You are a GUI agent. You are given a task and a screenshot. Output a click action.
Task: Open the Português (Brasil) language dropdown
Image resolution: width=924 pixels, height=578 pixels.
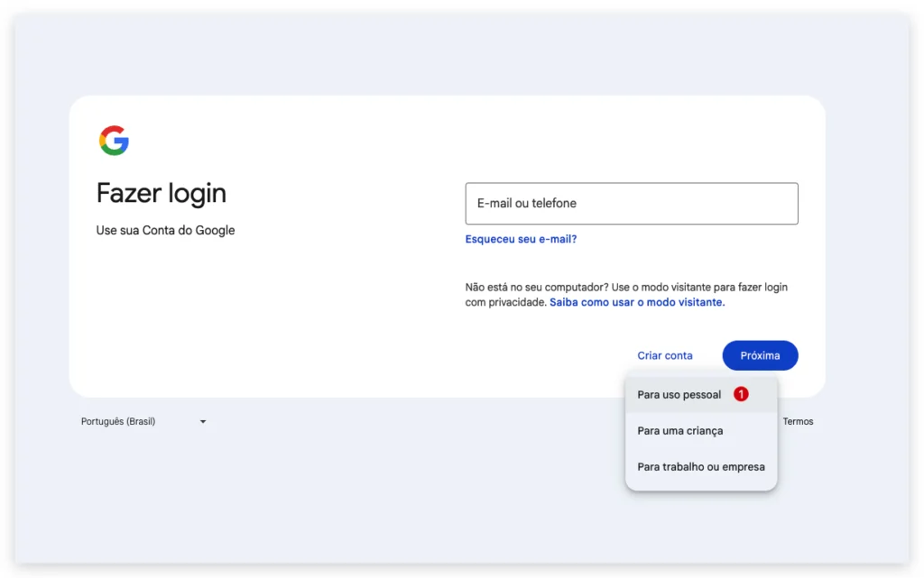coord(143,421)
